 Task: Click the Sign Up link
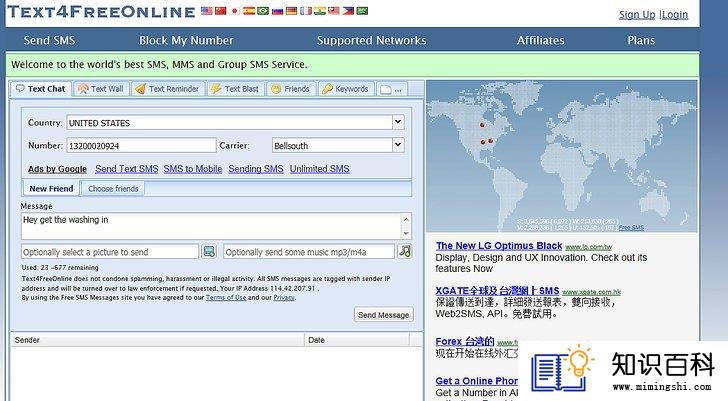(x=637, y=14)
